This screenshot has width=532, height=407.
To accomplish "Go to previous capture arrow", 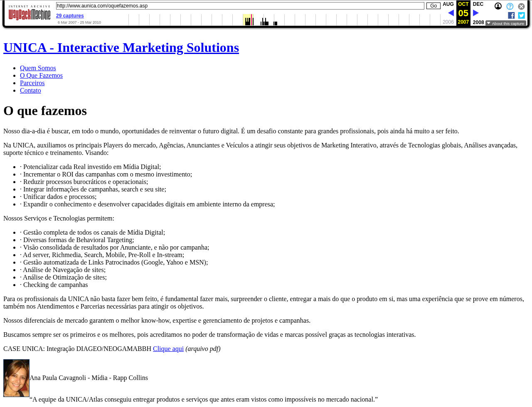I will pyautogui.click(x=451, y=13).
